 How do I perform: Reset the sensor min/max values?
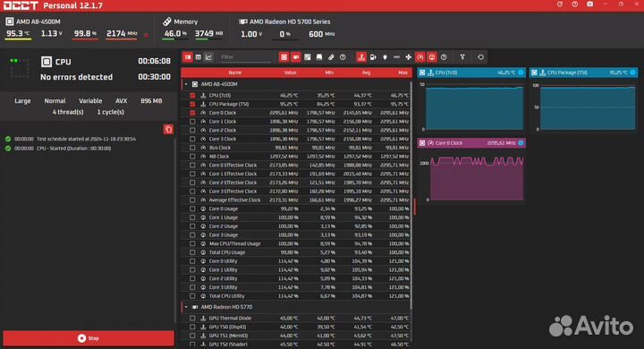(480, 57)
